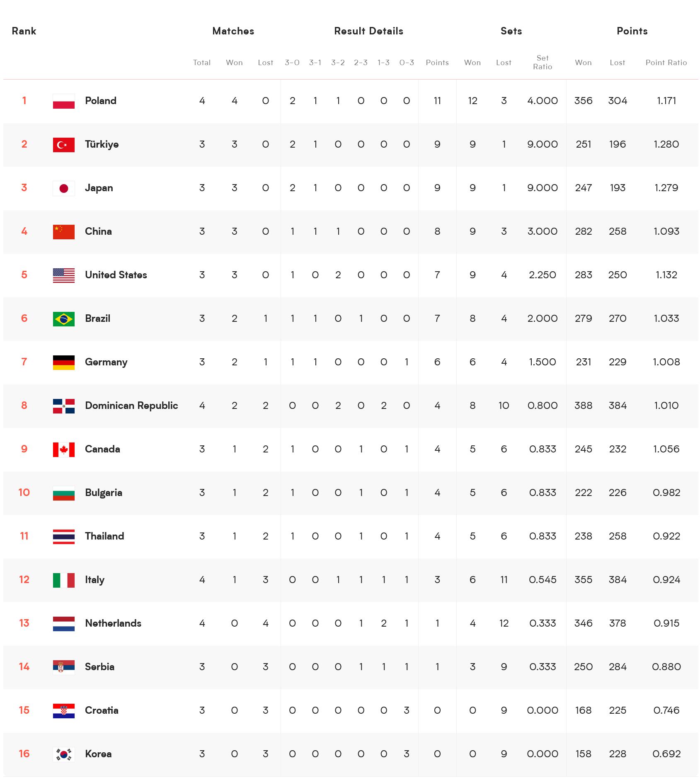Click the Canada flag icon
Viewport: 700px width, 778px height.
click(x=63, y=450)
